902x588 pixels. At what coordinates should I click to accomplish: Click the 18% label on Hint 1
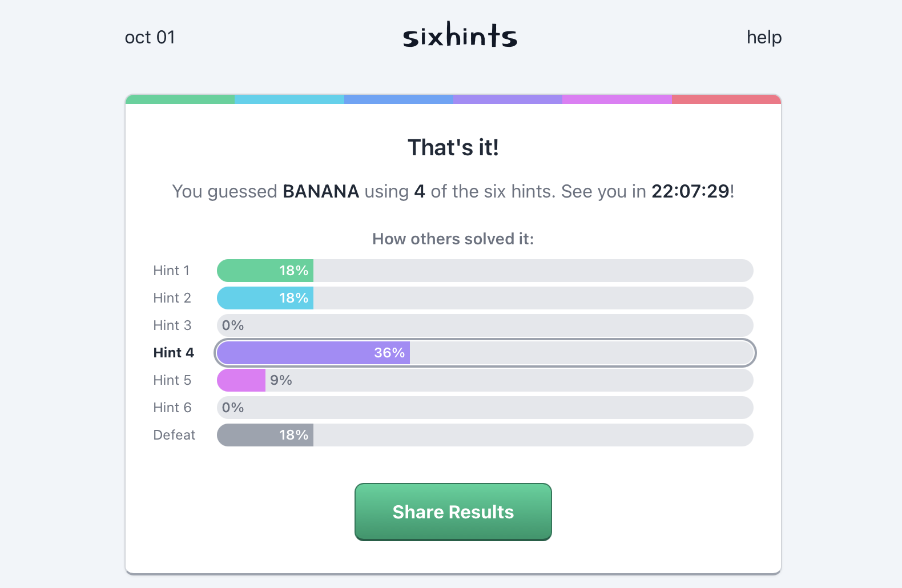coord(293,271)
